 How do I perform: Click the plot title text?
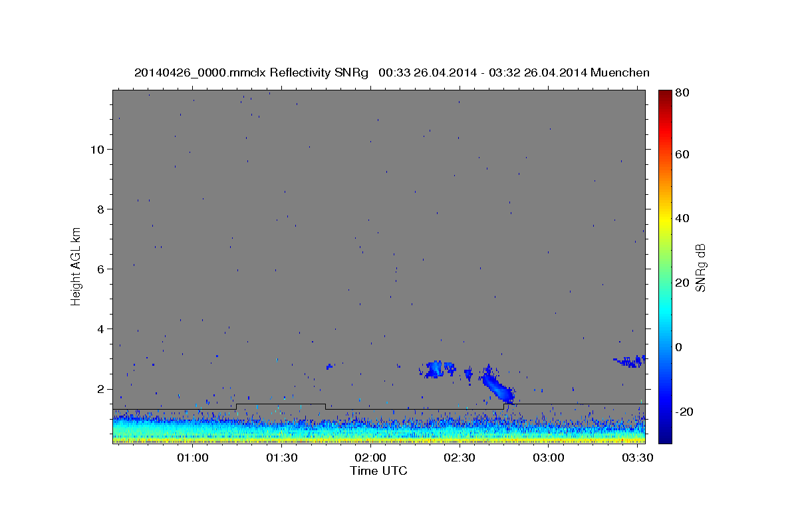pos(392,72)
